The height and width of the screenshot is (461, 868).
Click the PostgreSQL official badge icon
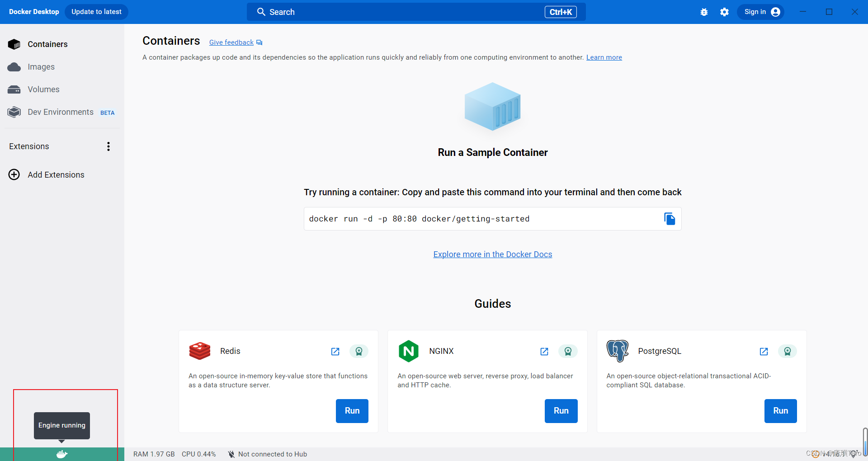[788, 351]
